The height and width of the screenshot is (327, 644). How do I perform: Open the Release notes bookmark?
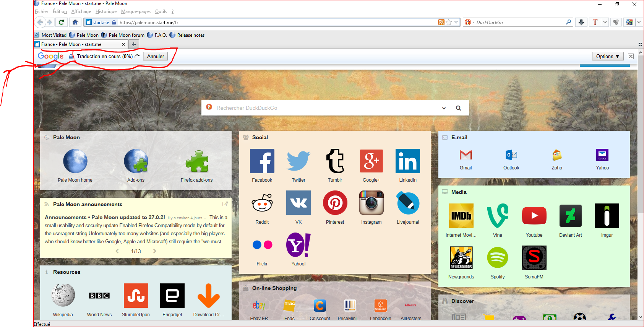coord(187,35)
